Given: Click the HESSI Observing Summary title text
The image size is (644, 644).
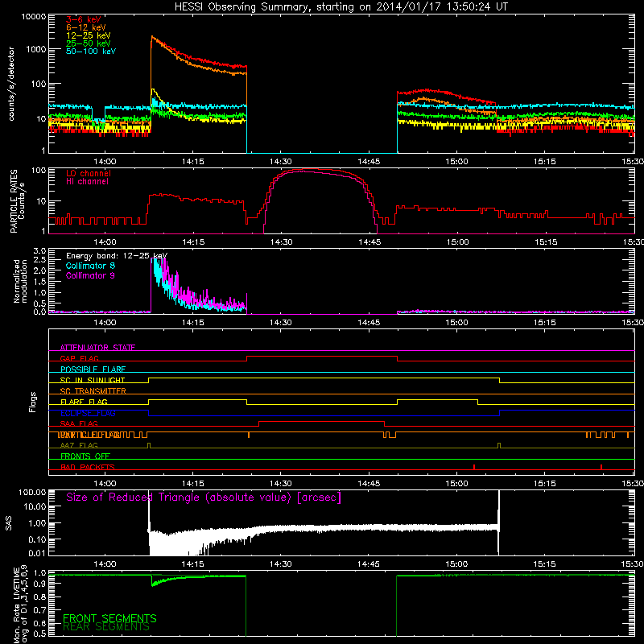Looking at the screenshot, I should 341,7.
